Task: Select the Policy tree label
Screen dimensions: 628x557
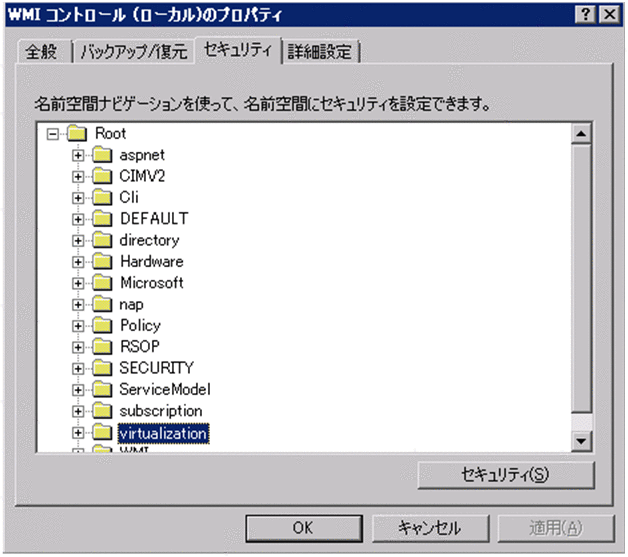Action: click(x=140, y=326)
